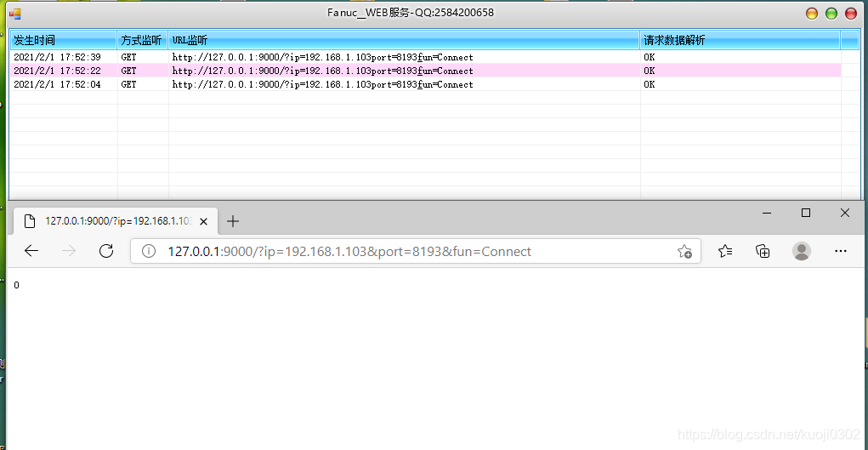Click the 方式监听 column header
Image resolution: width=868 pixels, height=450 pixels.
pyautogui.click(x=142, y=41)
